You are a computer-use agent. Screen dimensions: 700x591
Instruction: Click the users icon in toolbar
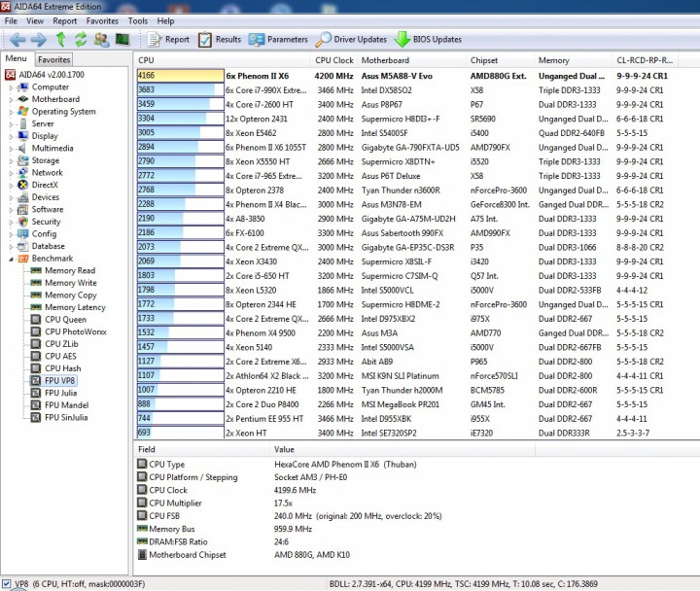(x=101, y=40)
